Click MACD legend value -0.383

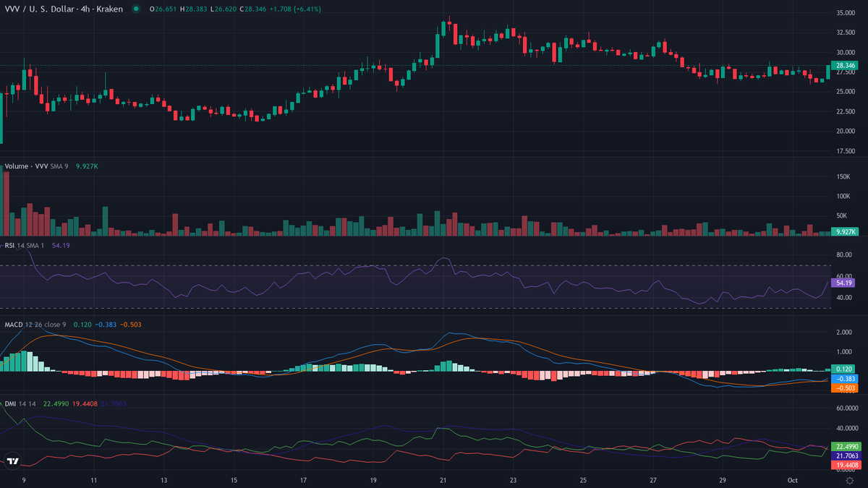(x=106, y=325)
